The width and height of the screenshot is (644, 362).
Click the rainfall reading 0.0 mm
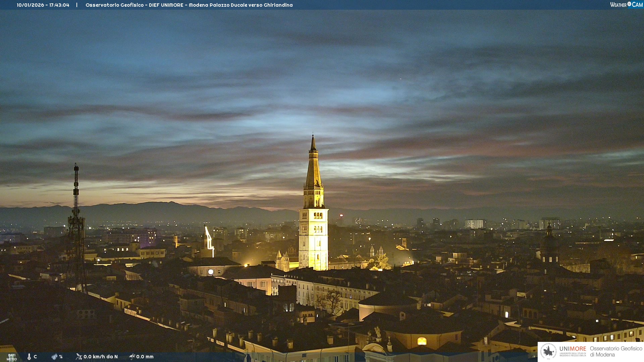pos(145,357)
